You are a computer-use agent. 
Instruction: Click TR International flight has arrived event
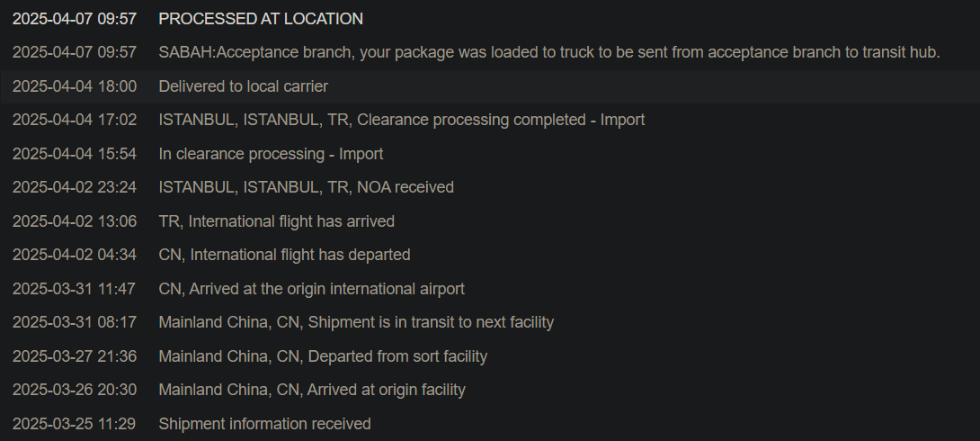276,221
